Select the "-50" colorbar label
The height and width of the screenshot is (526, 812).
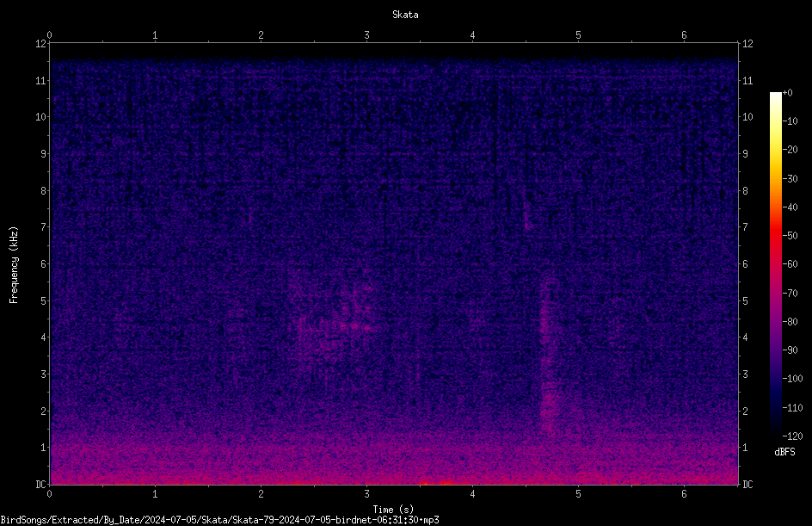(x=790, y=236)
